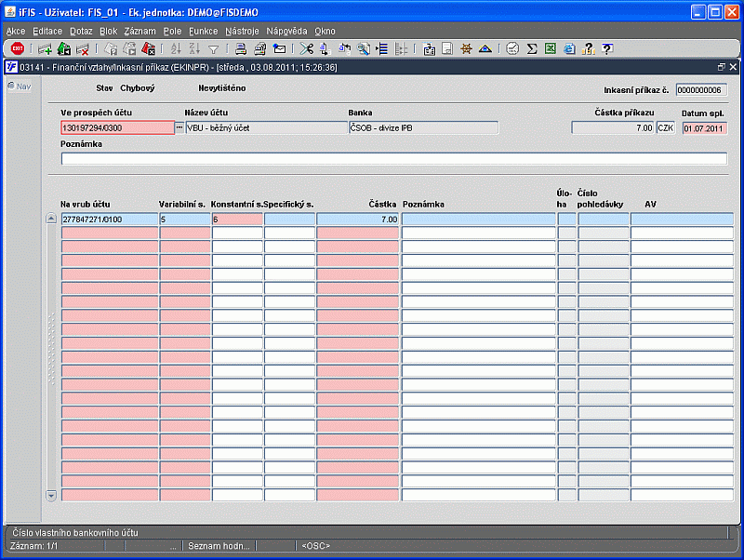Click the delete record icon with red X
This screenshot has height=560, width=744.
point(83,49)
